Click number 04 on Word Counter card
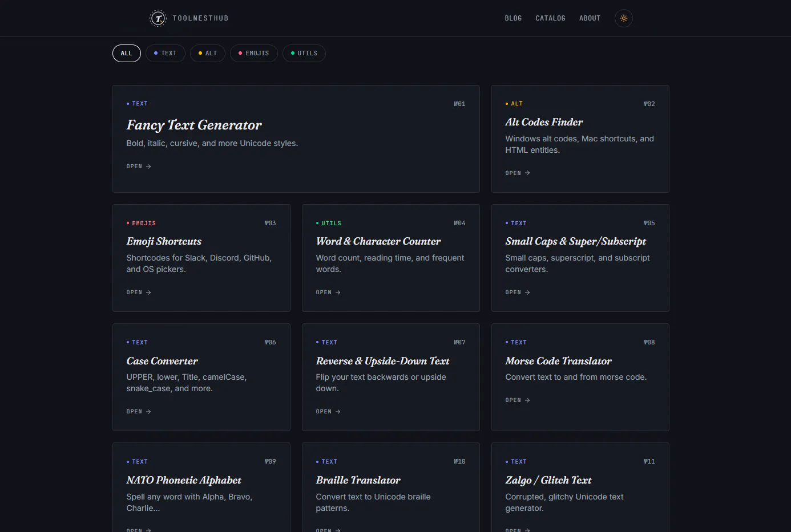This screenshot has height=532, width=791. click(x=460, y=224)
